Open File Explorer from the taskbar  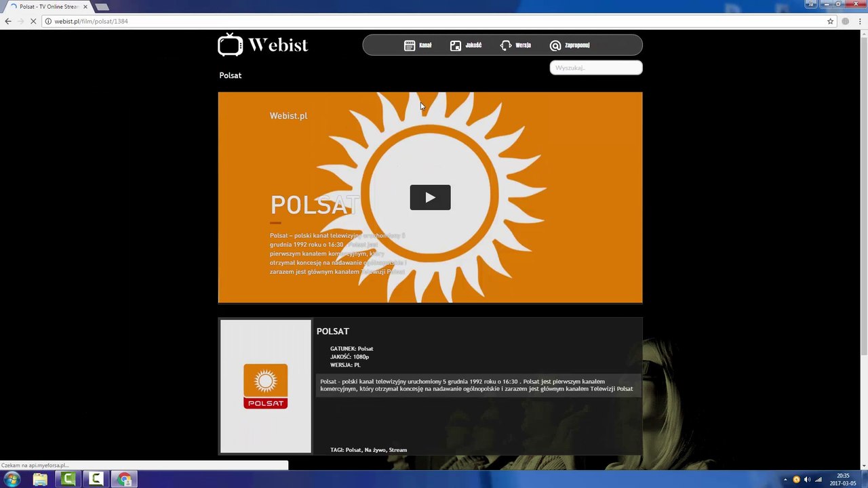pos(40,479)
